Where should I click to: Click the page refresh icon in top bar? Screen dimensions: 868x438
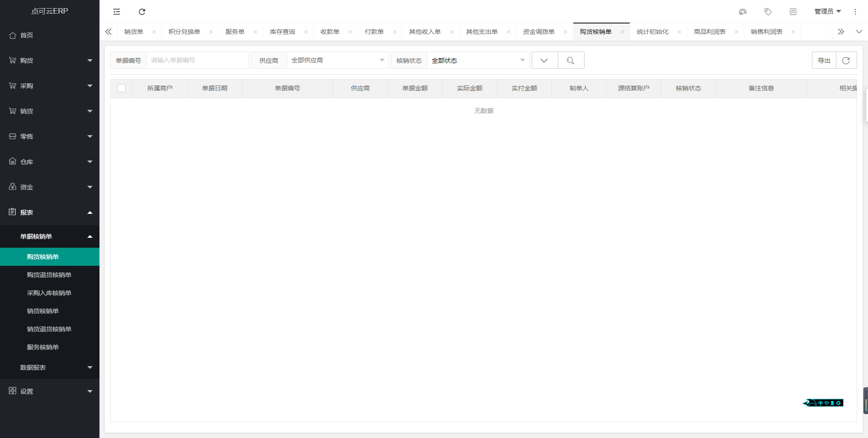[142, 12]
